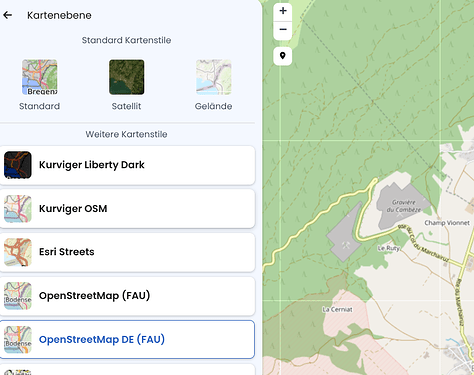474x375 pixels.
Task: Choose Esri Streets map style
Action: click(x=127, y=252)
